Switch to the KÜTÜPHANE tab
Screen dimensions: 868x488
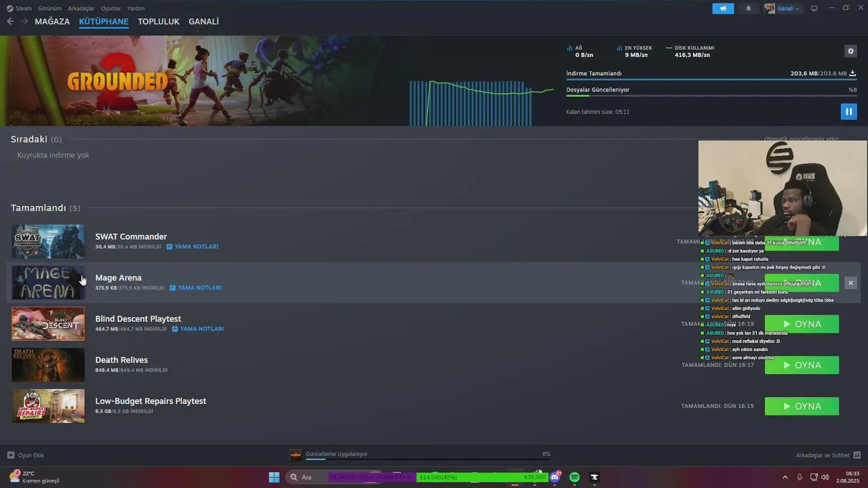click(x=104, y=22)
